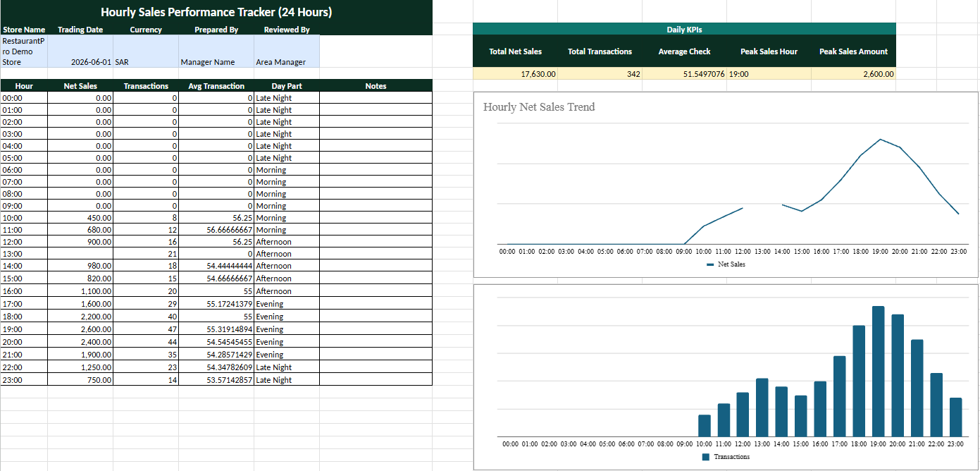Click the 820.00 net sales cell
This screenshot has height=471, width=980.
pos(80,279)
